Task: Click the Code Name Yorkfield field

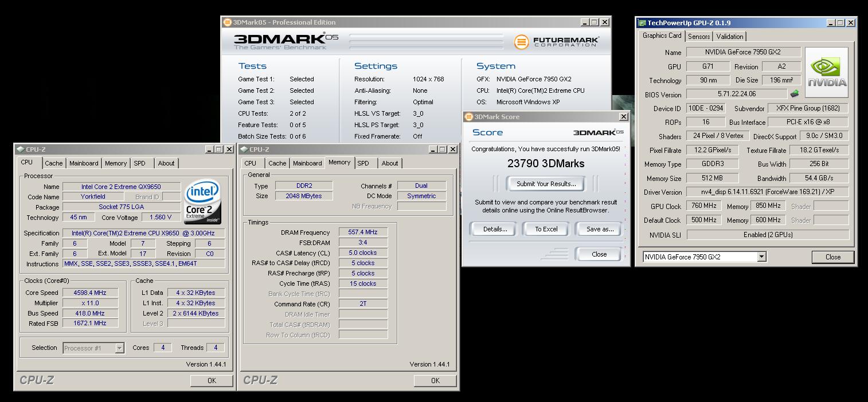Action: (x=93, y=197)
